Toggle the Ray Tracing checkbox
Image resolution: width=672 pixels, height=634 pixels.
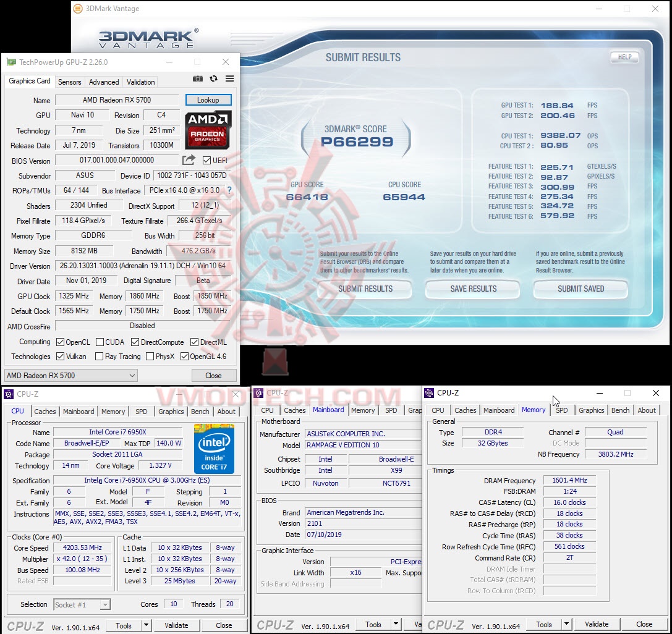99,357
